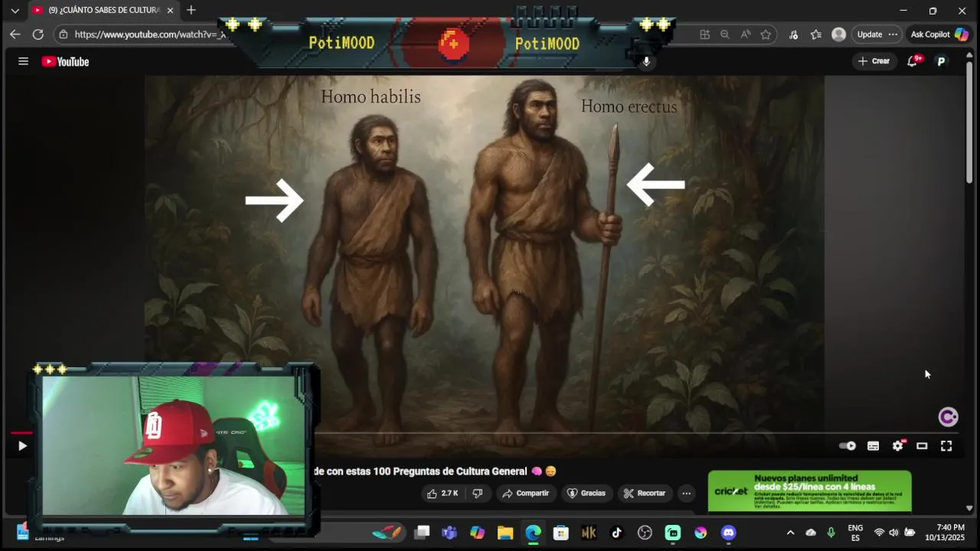The width and height of the screenshot is (980, 551).
Task: Click the Cricket unlimited plans ad
Action: click(x=809, y=491)
